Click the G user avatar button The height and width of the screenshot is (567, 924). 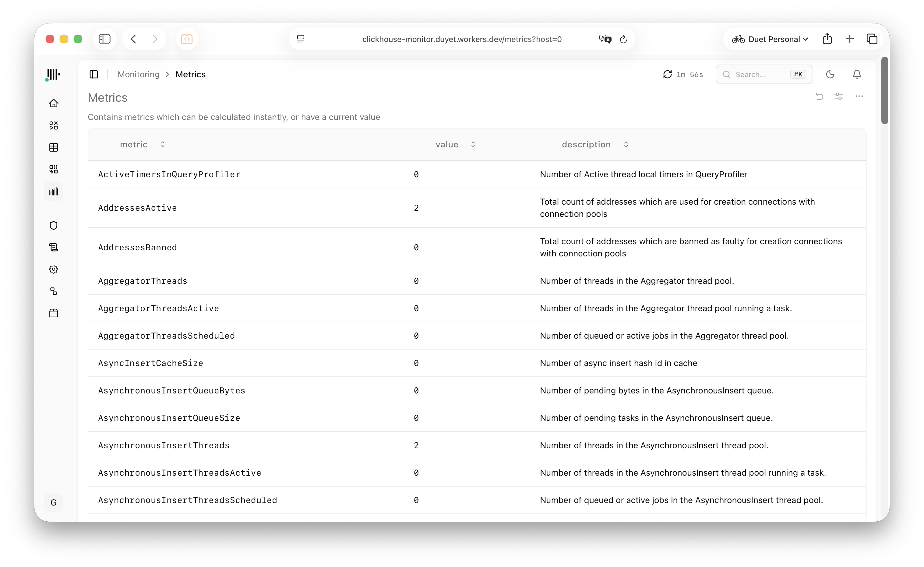pos(54,502)
